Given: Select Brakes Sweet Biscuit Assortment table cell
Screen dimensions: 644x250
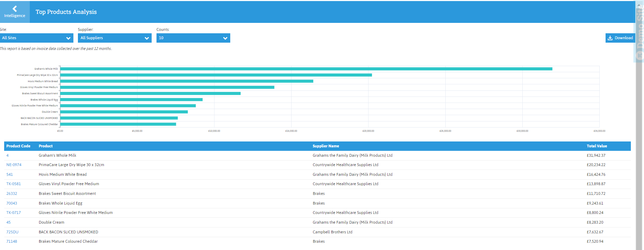Looking at the screenshot, I should point(67,193).
